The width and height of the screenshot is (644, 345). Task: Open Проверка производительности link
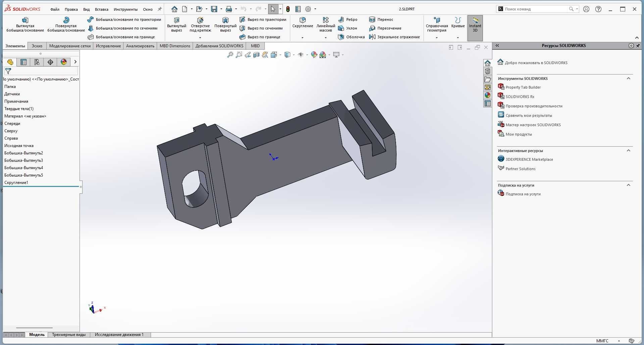[534, 106]
